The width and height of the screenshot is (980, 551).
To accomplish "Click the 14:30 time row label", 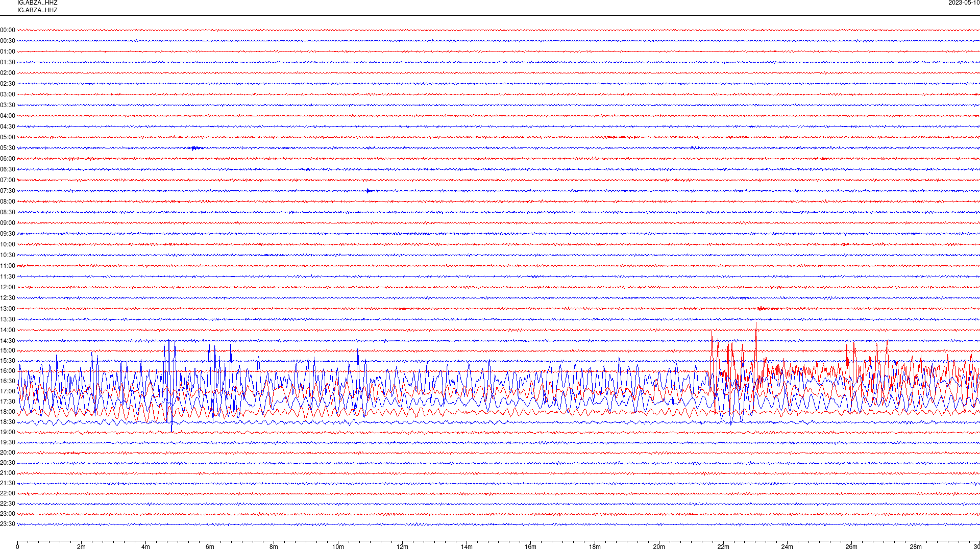I will pyautogui.click(x=8, y=341).
